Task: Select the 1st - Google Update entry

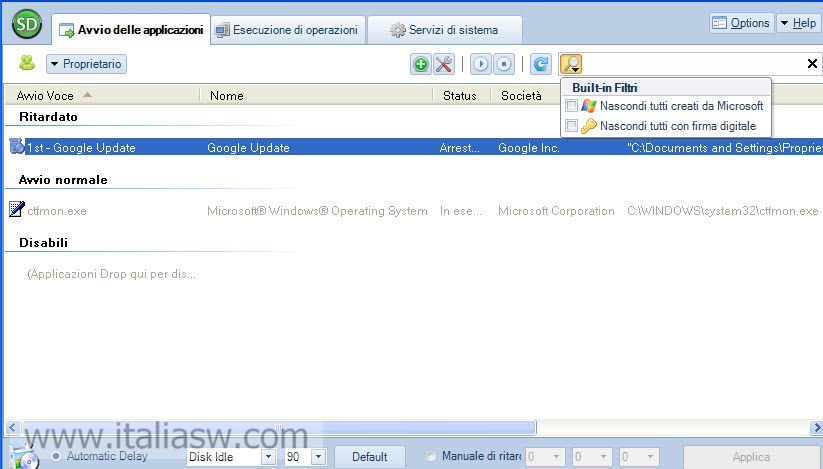Action: (81, 148)
